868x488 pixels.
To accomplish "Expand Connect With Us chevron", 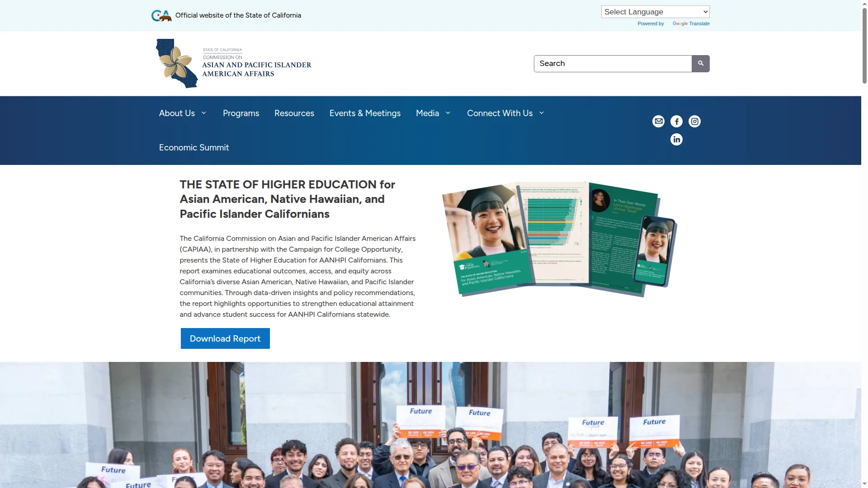I will pos(542,113).
